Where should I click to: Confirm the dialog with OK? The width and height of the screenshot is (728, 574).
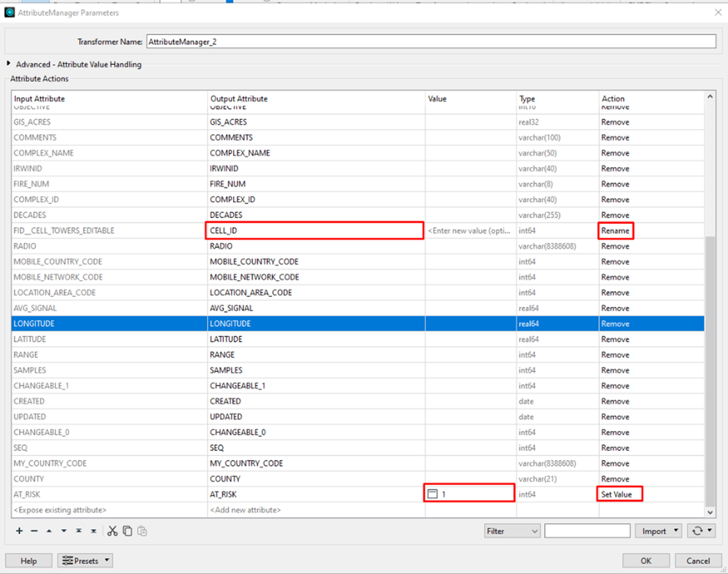point(646,561)
